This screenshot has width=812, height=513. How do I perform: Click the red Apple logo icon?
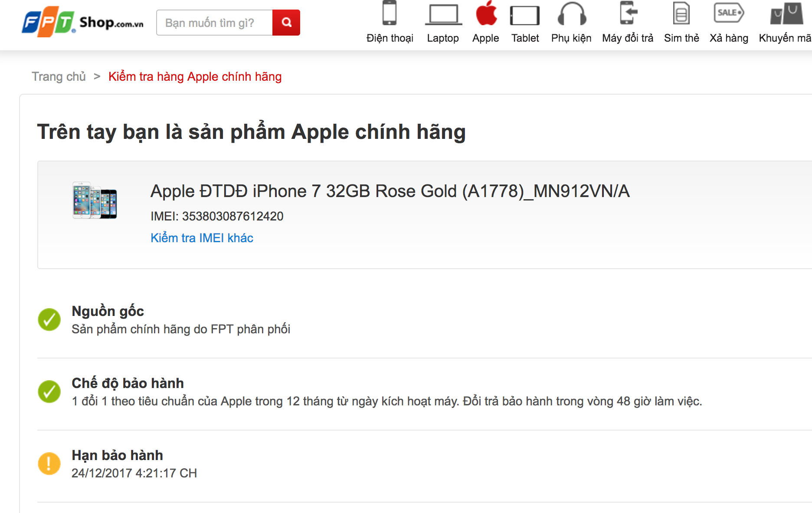[486, 13]
